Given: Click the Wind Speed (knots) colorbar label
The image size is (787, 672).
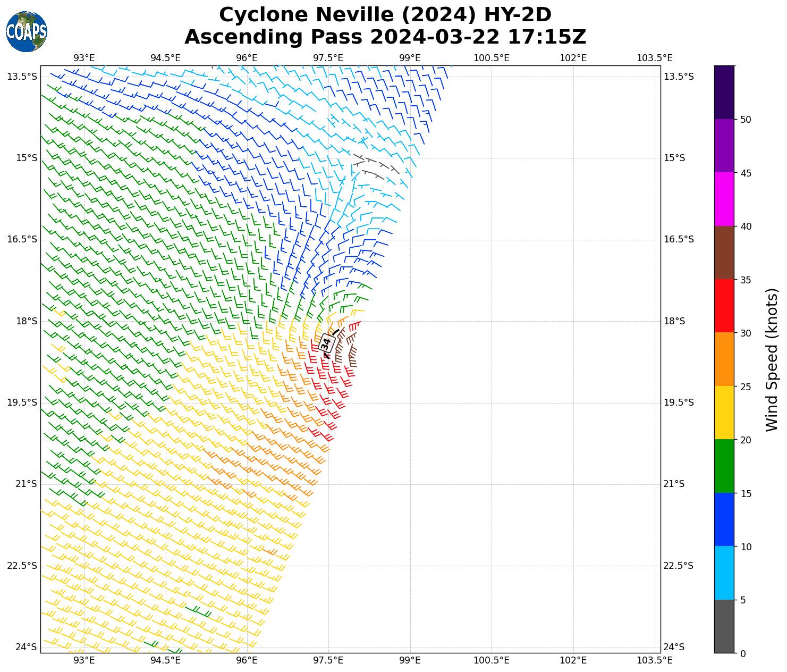Looking at the screenshot, I should pos(772,360).
